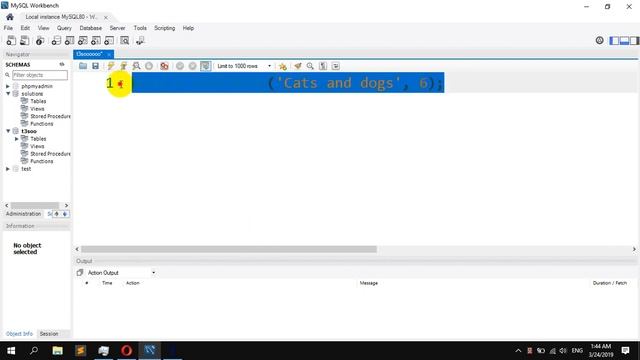
Task: Execute statement under cursor icon
Action: point(123,66)
